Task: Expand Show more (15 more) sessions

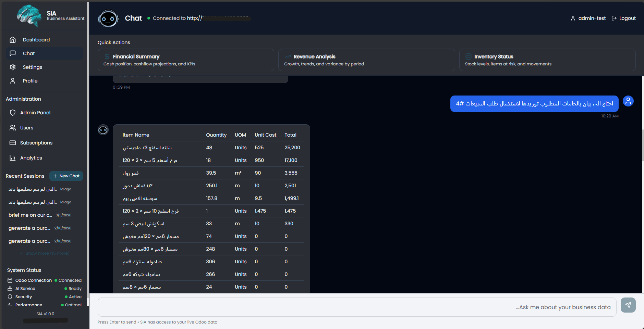Action: (45, 253)
